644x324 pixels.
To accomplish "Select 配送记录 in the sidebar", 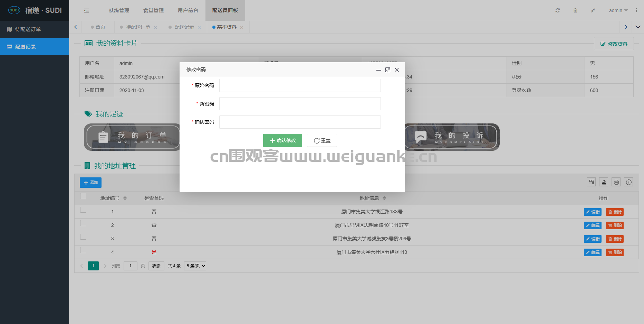I will click(x=35, y=47).
